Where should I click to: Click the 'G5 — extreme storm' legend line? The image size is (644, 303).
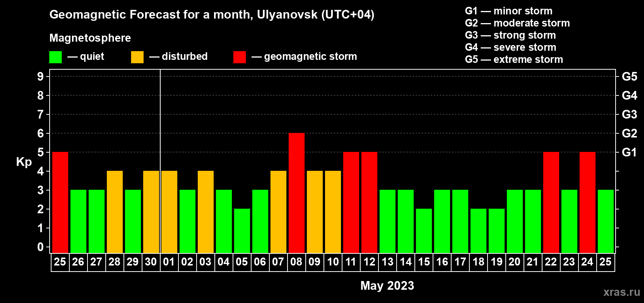[514, 59]
